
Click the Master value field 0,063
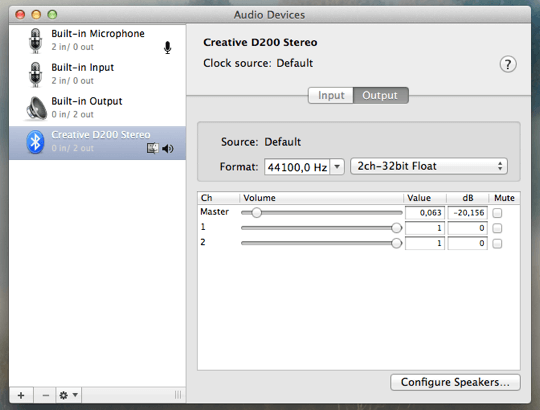(x=425, y=213)
